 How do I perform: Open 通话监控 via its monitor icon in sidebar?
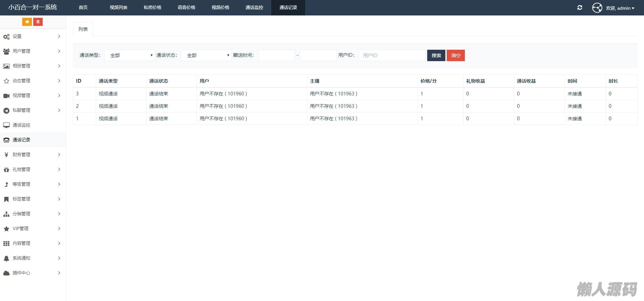pos(6,125)
